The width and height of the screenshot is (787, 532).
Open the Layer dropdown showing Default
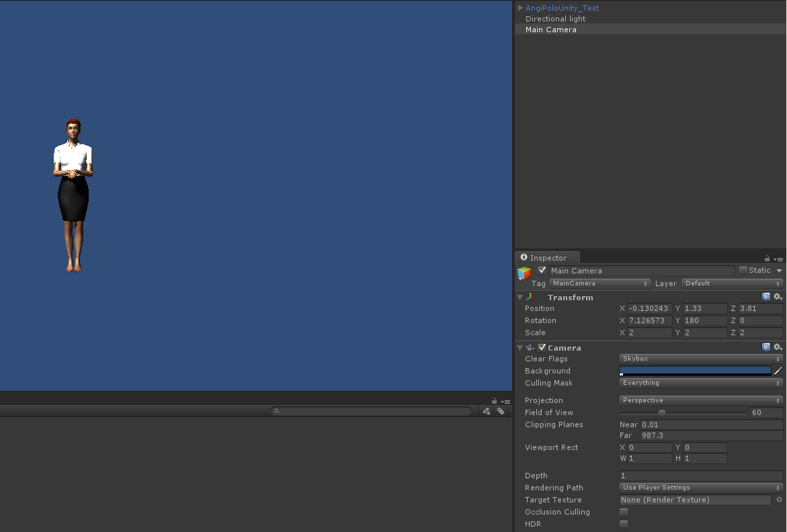tap(732, 283)
